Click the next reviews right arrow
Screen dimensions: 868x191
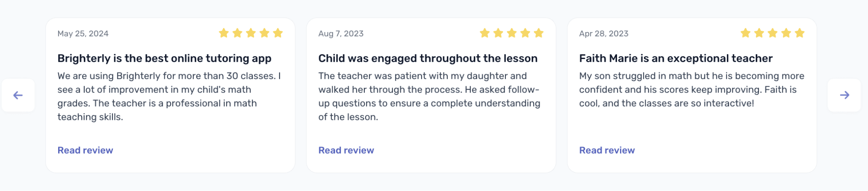tap(844, 95)
